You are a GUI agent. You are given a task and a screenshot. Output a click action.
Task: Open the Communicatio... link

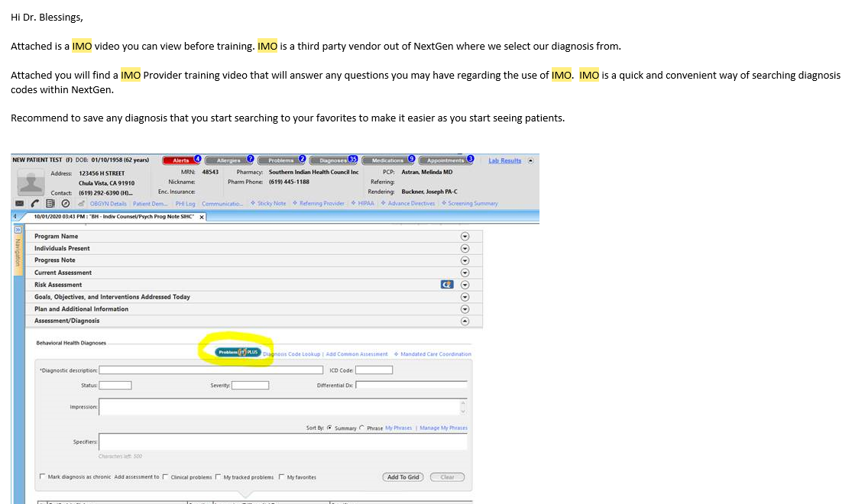pyautogui.click(x=222, y=204)
